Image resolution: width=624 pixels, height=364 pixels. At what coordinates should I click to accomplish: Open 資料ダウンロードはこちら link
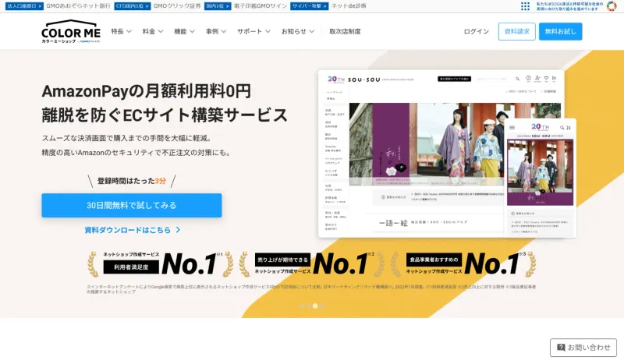tap(133, 230)
